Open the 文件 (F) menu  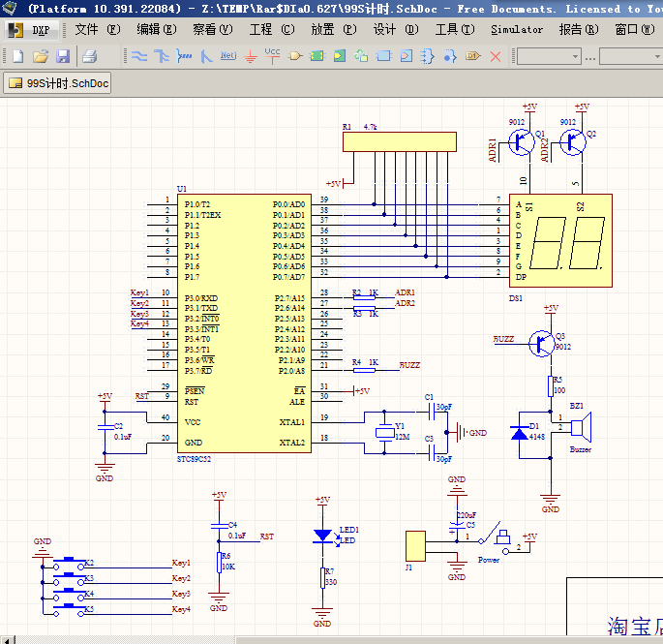[98, 30]
